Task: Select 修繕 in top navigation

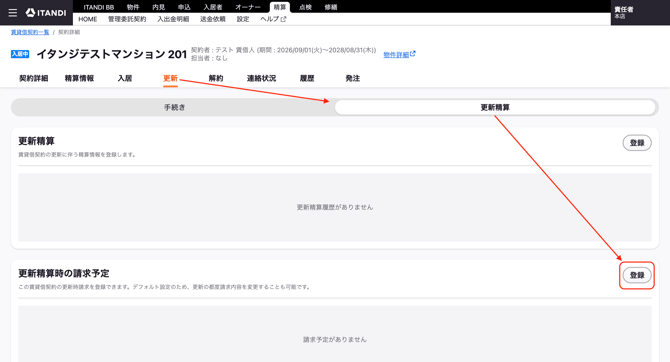Action: pyautogui.click(x=331, y=7)
